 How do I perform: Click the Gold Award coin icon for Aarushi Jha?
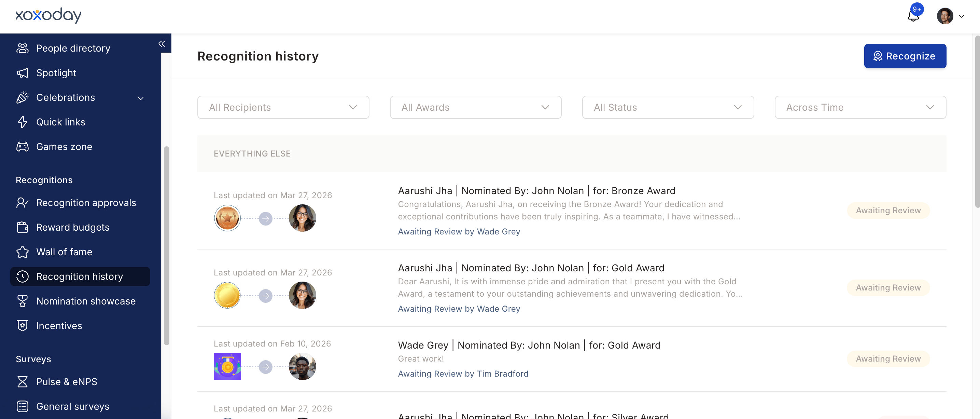coord(227,296)
